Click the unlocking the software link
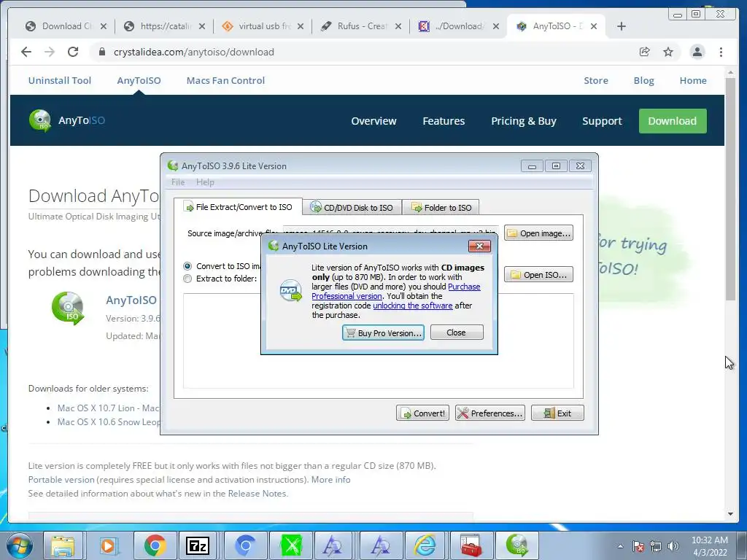 (413, 306)
